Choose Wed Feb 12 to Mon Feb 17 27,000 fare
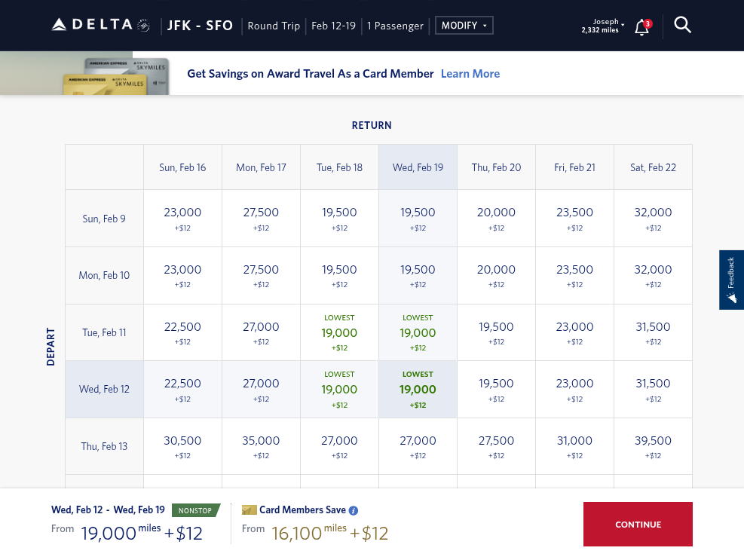744x560 pixels. [x=261, y=389]
